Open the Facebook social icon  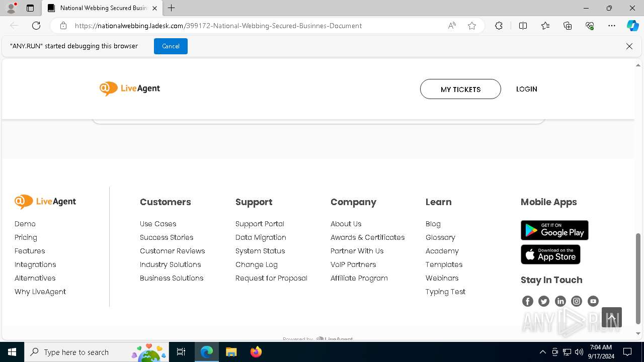pos(527,301)
